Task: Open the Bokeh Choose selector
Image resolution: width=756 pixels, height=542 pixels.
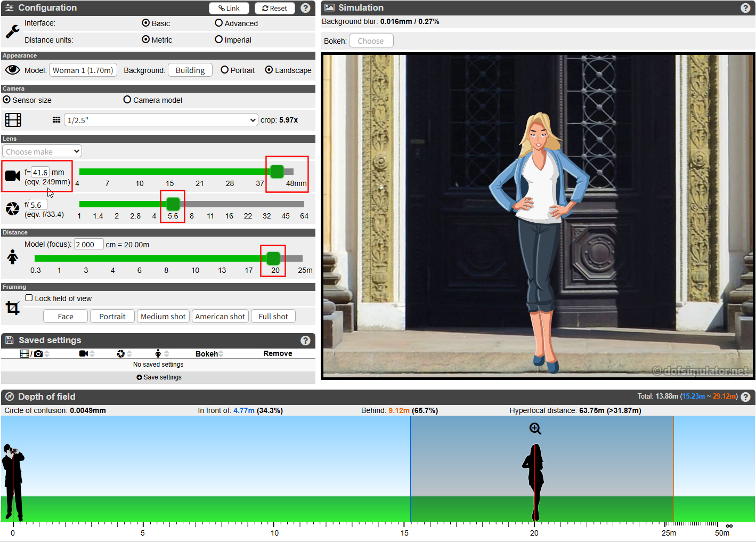Action: coord(371,41)
